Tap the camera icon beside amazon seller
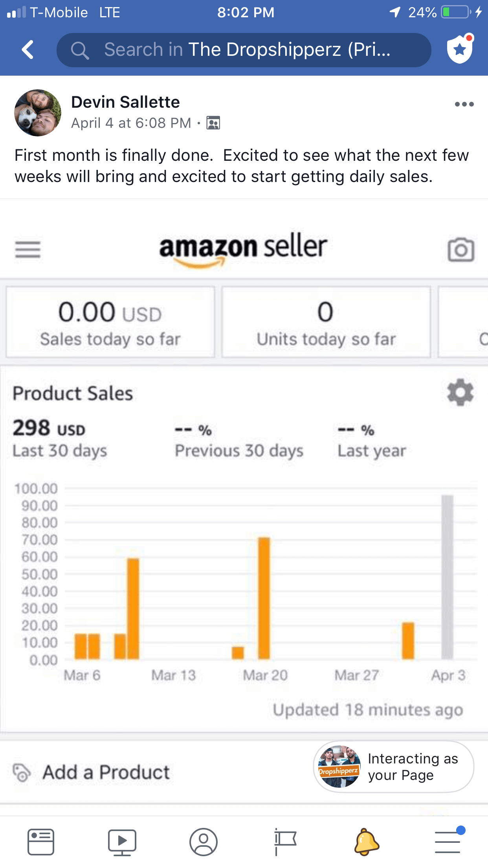This screenshot has width=488, height=868. [x=461, y=250]
